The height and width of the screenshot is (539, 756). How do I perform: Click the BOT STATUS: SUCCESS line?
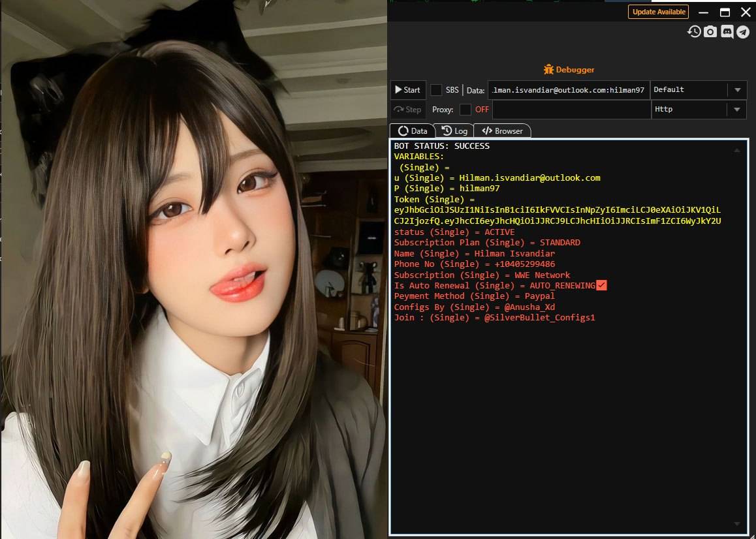tap(441, 146)
